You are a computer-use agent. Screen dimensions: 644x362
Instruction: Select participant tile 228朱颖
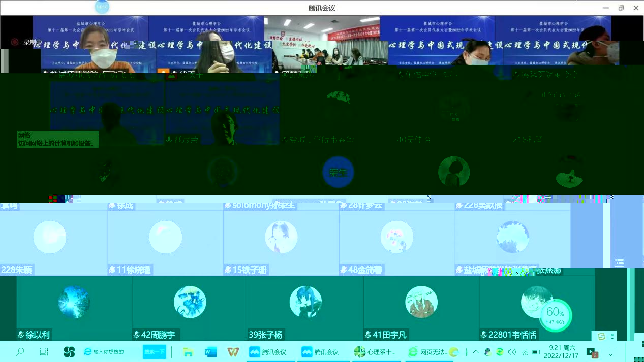click(x=53, y=243)
